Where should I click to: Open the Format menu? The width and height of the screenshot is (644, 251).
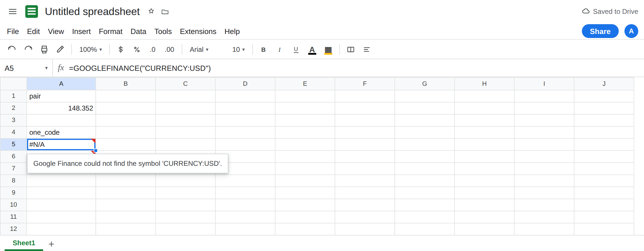(x=111, y=31)
